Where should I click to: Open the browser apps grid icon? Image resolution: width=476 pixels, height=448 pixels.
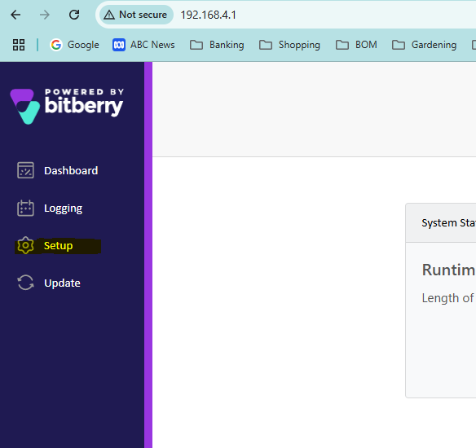19,45
